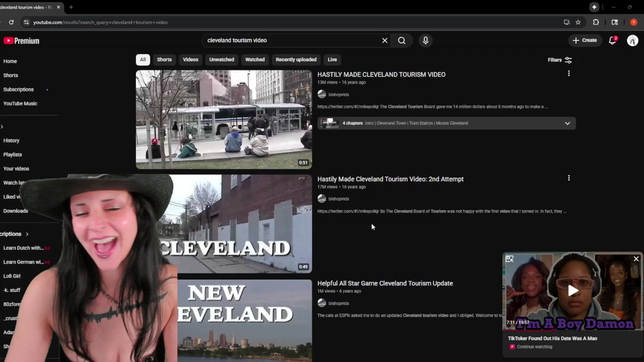The height and width of the screenshot is (362, 644).
Task: Open YouTube Music in sidebar
Action: point(20,104)
